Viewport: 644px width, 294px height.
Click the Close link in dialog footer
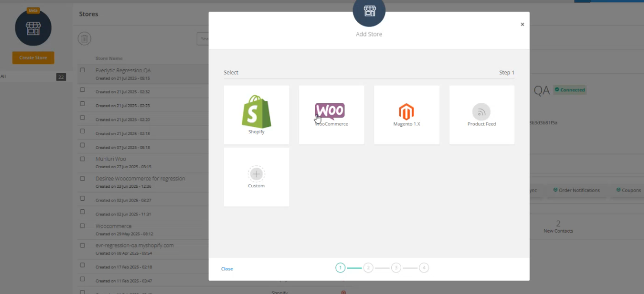[227, 269]
